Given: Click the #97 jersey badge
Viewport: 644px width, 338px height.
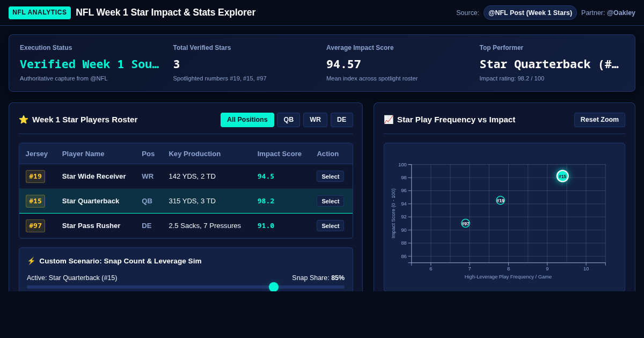Looking at the screenshot, I should coord(35,226).
